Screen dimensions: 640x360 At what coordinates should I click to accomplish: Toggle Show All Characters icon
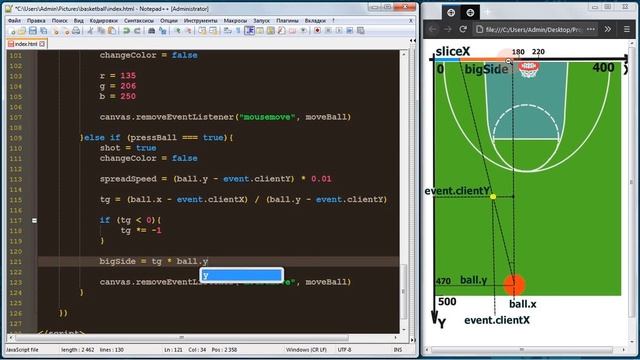pos(238,31)
